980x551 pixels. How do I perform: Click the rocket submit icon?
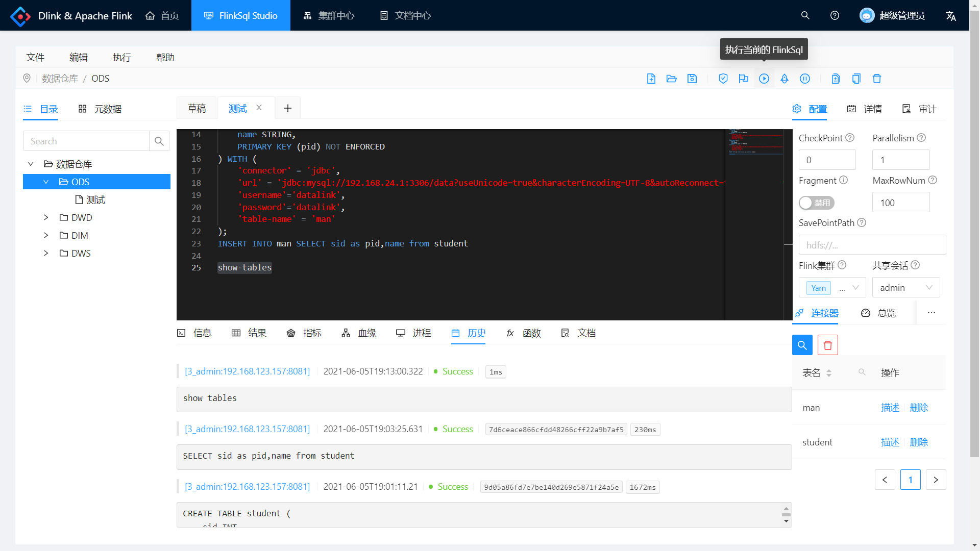click(785, 79)
